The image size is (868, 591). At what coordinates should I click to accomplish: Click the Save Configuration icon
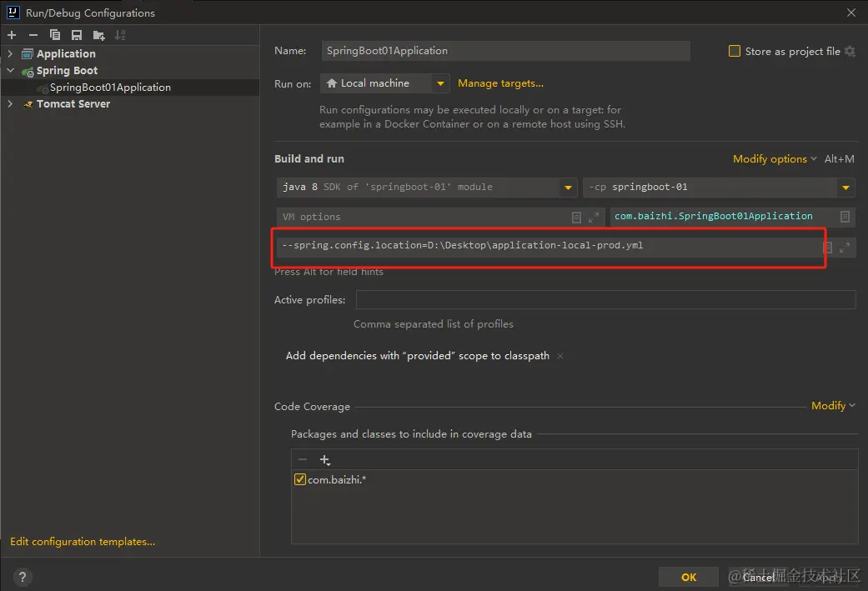[x=77, y=35]
